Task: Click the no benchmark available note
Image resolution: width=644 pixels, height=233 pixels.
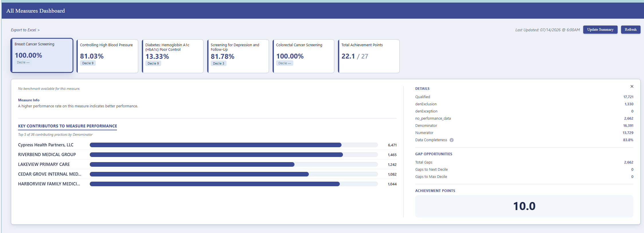Action: pyautogui.click(x=49, y=89)
